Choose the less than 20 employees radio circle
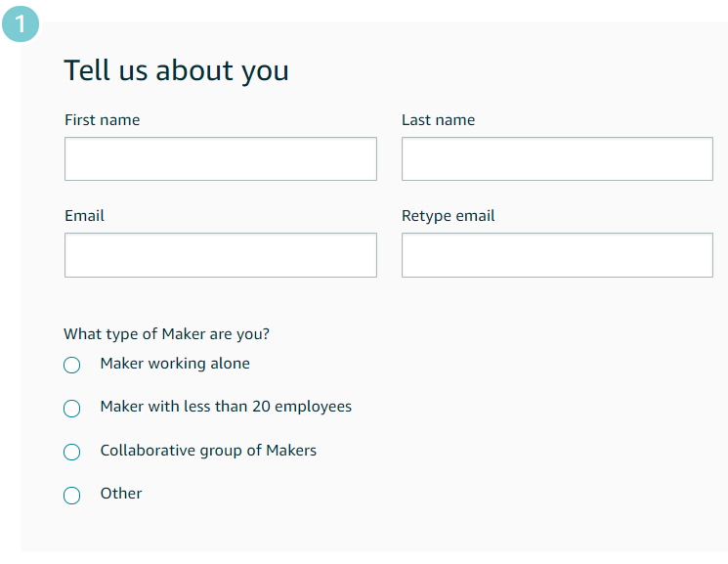Screen dimensions: 728x564 [x=71, y=409]
